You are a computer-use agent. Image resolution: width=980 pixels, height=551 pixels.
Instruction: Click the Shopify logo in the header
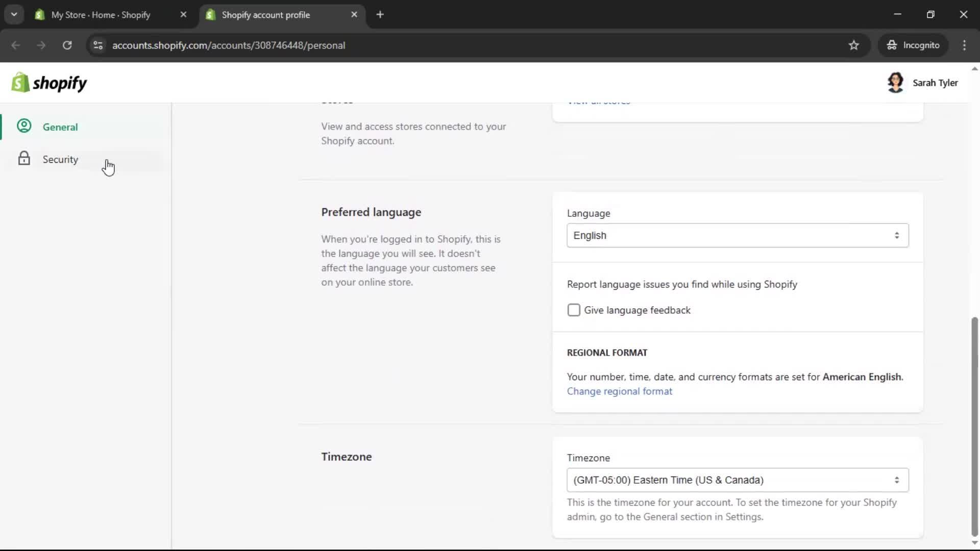coord(48,82)
